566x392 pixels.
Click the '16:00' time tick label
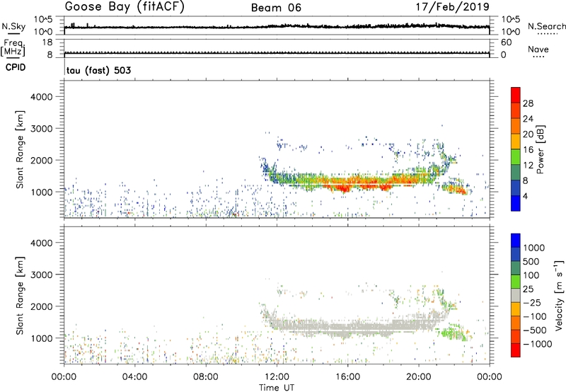tap(347, 377)
